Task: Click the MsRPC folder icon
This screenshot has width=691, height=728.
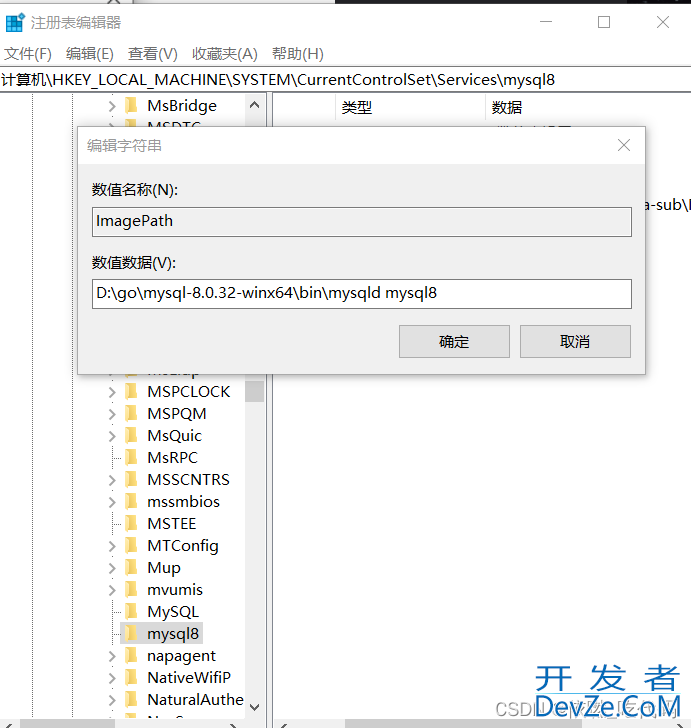Action: point(131,457)
